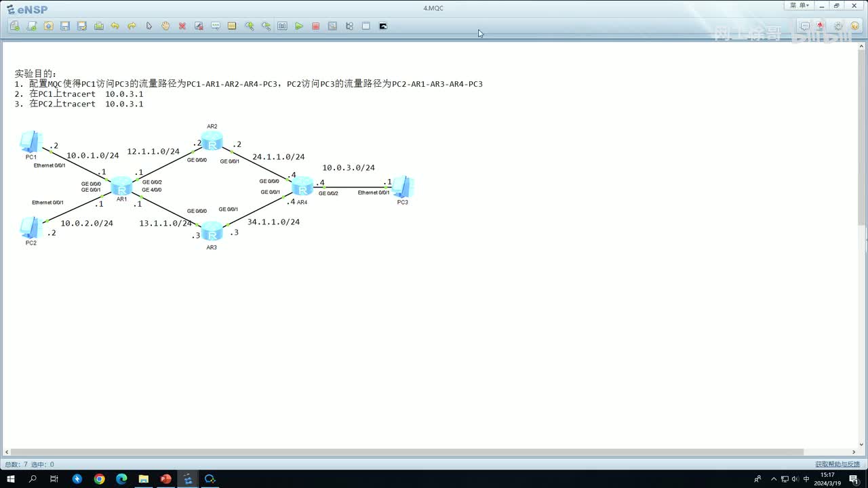Click the Huawei website icon

821,26
